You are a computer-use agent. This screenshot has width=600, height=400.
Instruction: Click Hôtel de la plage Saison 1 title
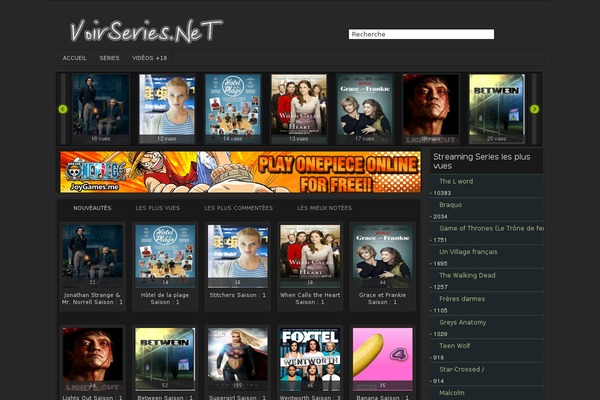pos(165,299)
